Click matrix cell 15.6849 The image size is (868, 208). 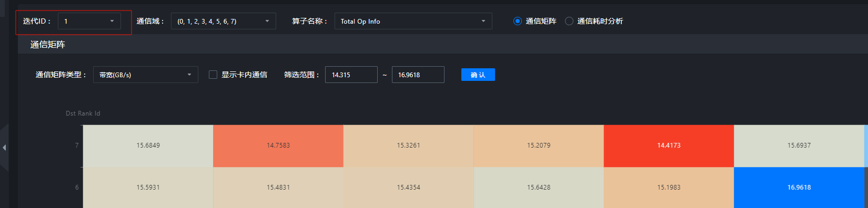point(148,145)
